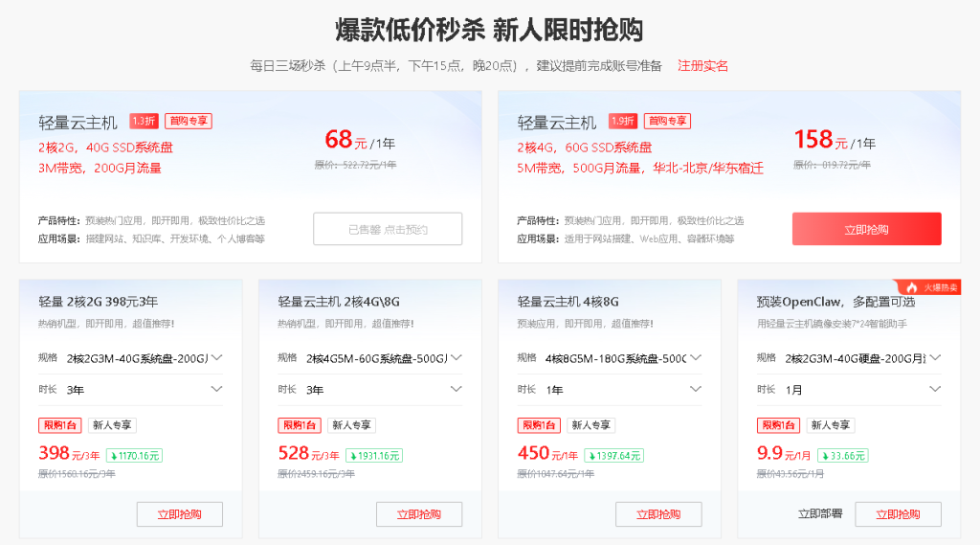This screenshot has width=980, height=545.
Task: Click the green ↓33.66元 savings tag
Action: (x=843, y=455)
